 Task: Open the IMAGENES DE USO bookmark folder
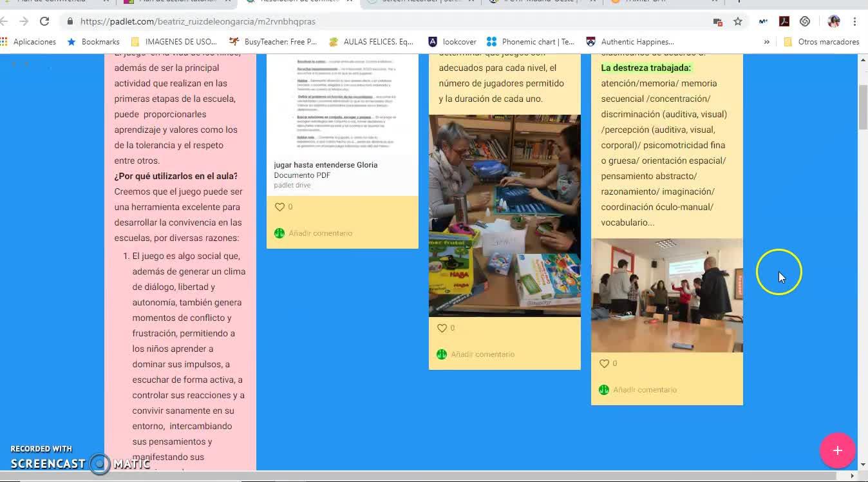(174, 42)
